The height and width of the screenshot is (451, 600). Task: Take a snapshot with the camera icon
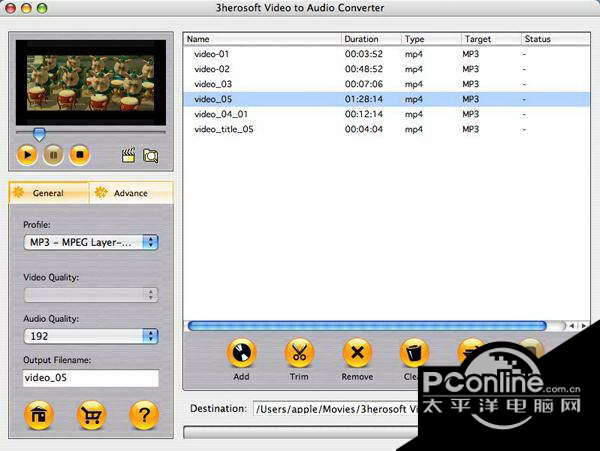(150, 156)
